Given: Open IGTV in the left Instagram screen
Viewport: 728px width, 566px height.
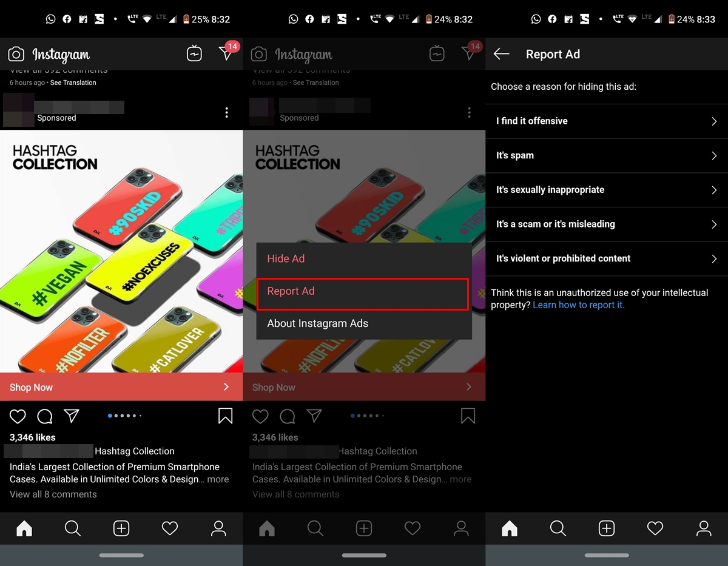Looking at the screenshot, I should click(x=194, y=54).
